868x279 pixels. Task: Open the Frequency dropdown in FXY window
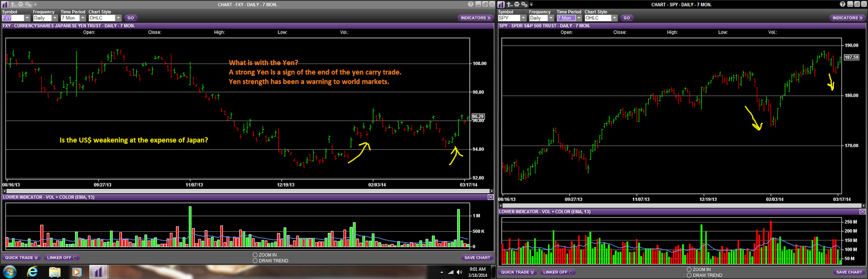tap(55, 18)
